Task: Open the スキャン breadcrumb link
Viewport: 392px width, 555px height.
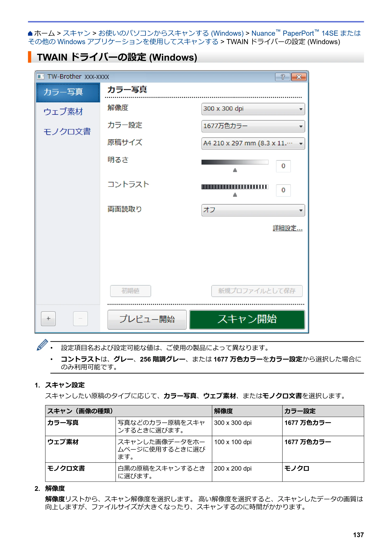Action: [x=77, y=33]
